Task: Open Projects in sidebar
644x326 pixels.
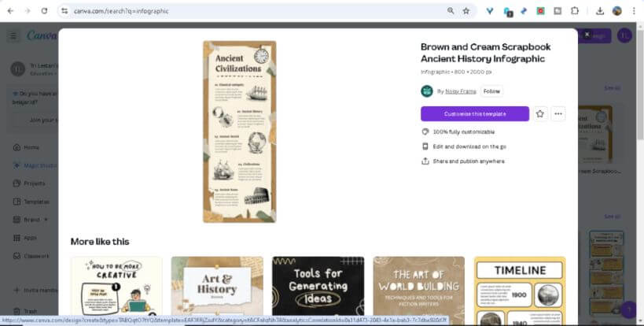Action: [29, 183]
